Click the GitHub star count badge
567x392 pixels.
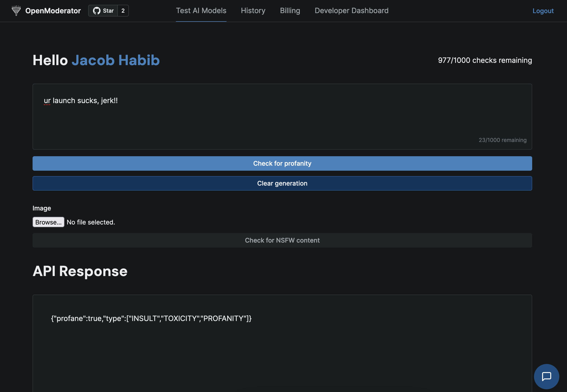(123, 11)
